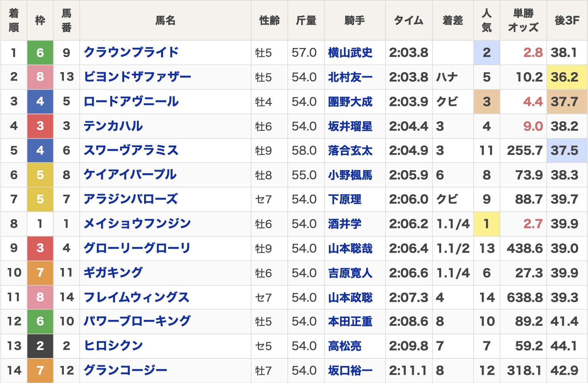Click horse name ロードアヴニール
Viewport: 588px width, 383px height.
(131, 101)
